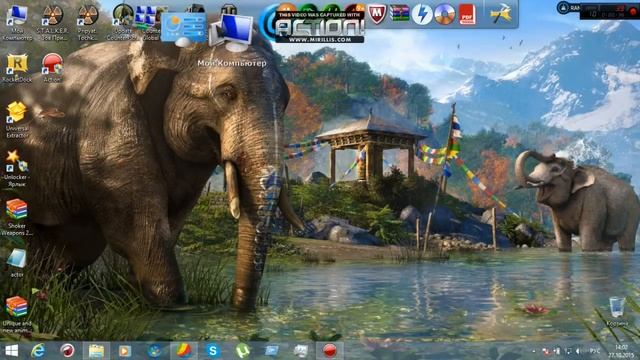The height and width of the screenshot is (360, 640).
Task: Launch S.T.A.L.K.E.R. Зов Припяти shortcut
Action: [x=52, y=23]
